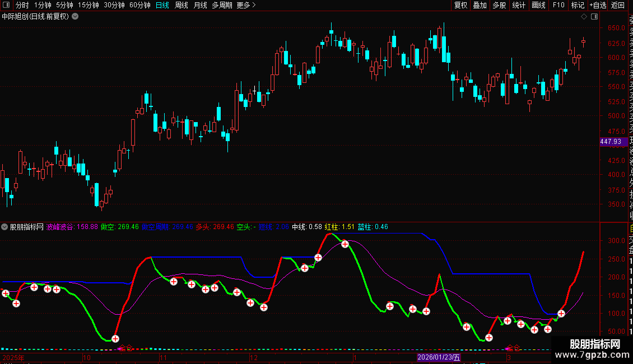Activate the 画线 drawing tool
Image resolution: width=633 pixels, height=364 pixels.
coord(538,5)
